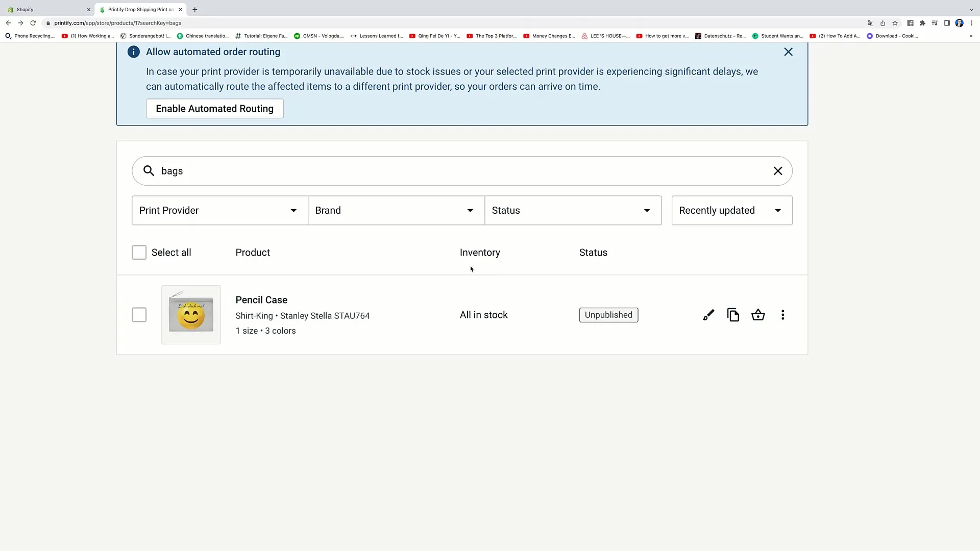Viewport: 980px width, 551px height.
Task: Click the search magnifier icon in search bar
Action: point(149,170)
